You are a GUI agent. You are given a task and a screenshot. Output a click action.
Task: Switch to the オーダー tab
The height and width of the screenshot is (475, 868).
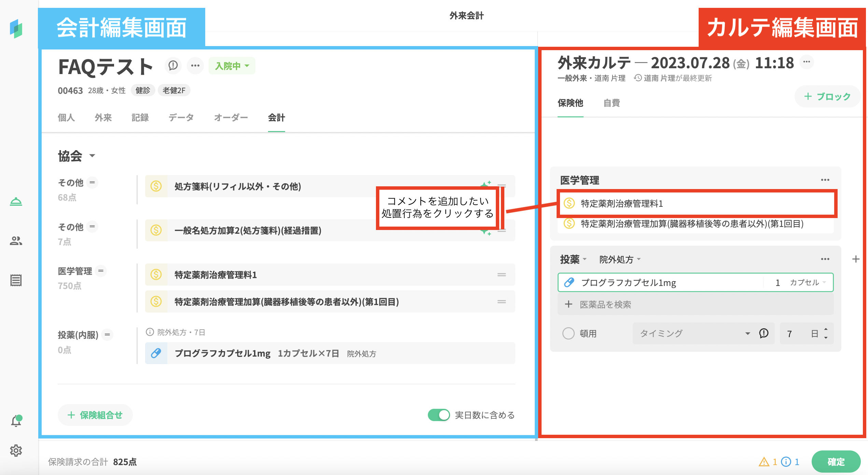point(231,118)
